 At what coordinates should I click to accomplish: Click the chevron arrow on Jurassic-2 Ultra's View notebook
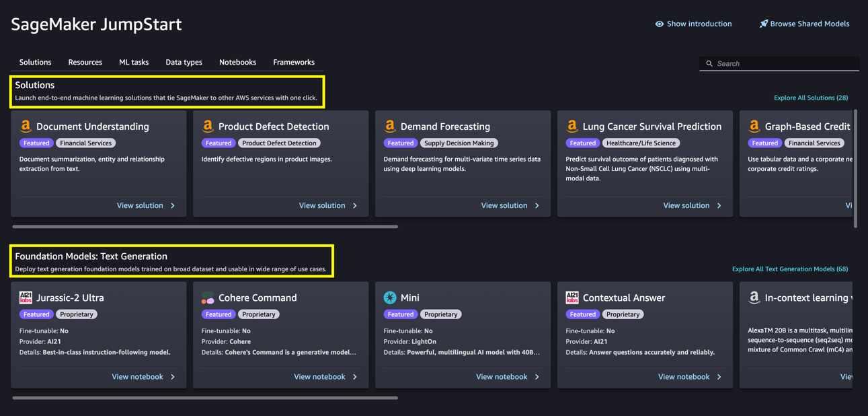[x=173, y=377]
